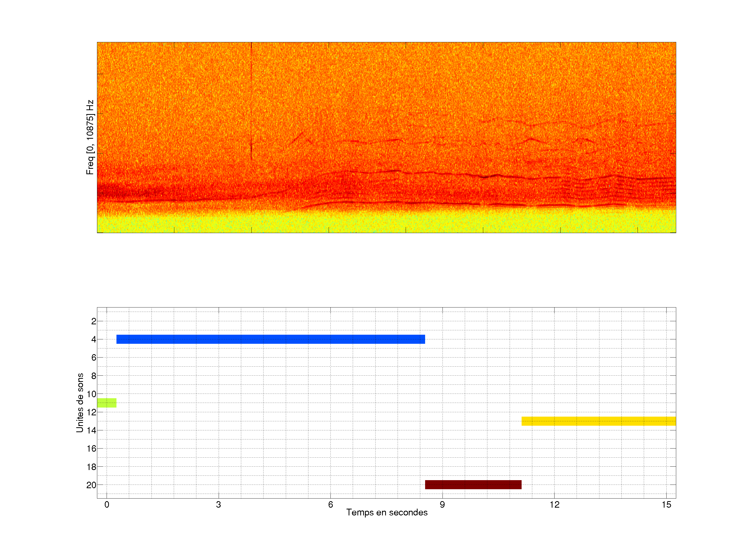Viewport: 747px width, 560px height.
Task: Click the yellow bar near unit 13
Action: (x=598, y=421)
